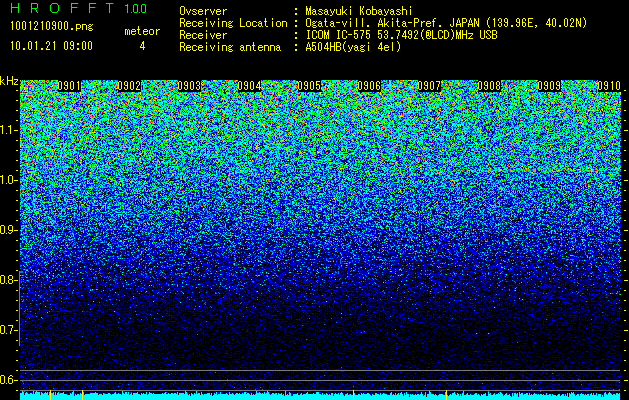This screenshot has height=400, width=629.
Task: Click the meteor label
Action: point(142,31)
